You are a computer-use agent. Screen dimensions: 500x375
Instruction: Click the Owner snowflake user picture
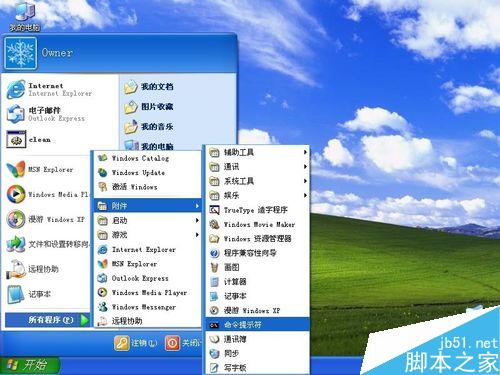pyautogui.click(x=21, y=53)
